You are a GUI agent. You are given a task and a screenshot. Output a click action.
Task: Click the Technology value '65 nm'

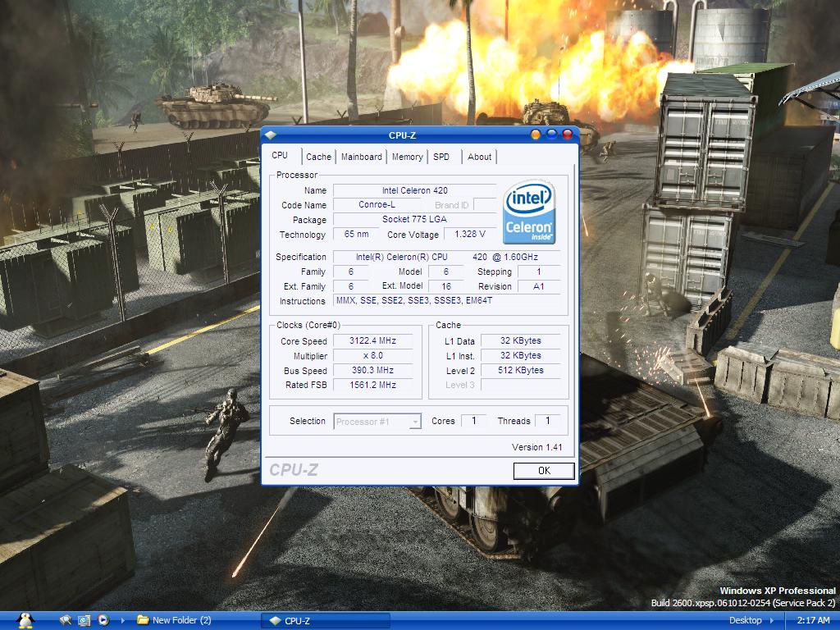pos(356,235)
